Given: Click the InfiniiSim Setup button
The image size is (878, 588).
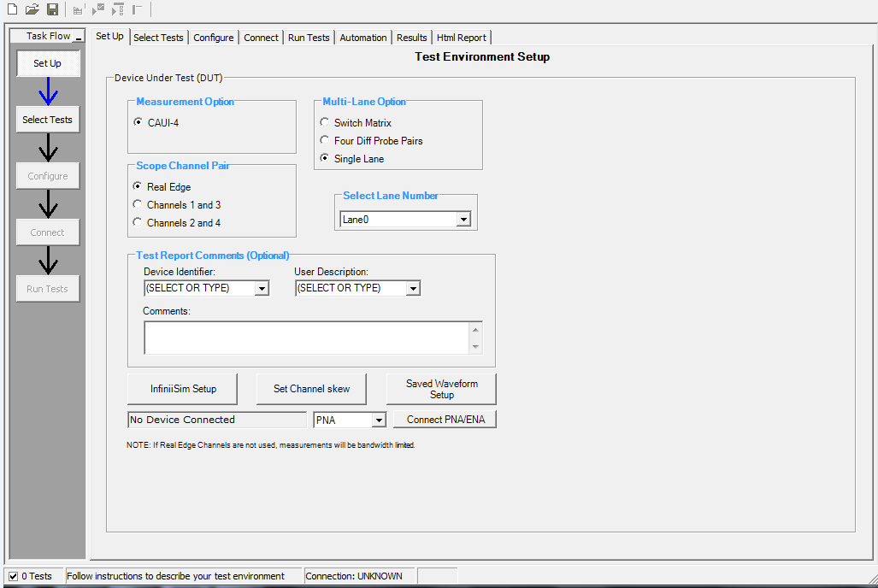Looking at the screenshot, I should click(182, 389).
